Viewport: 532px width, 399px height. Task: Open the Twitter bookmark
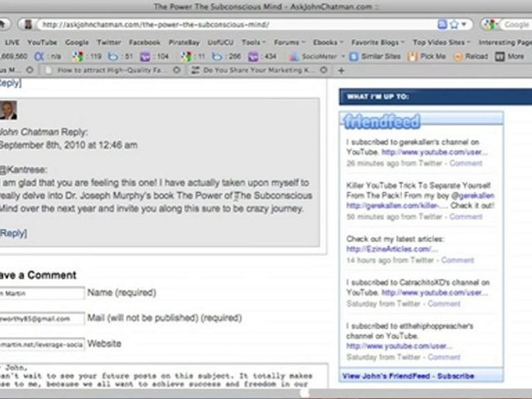tap(109, 43)
